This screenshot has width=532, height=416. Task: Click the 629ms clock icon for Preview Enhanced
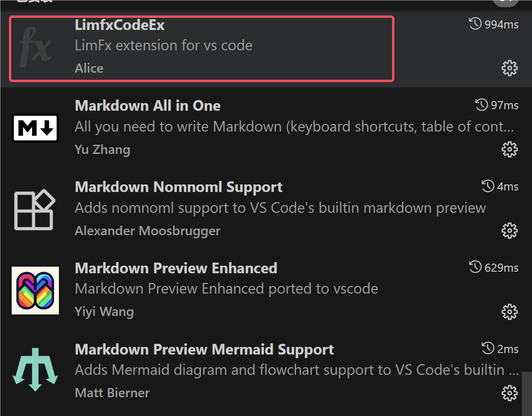(x=474, y=268)
